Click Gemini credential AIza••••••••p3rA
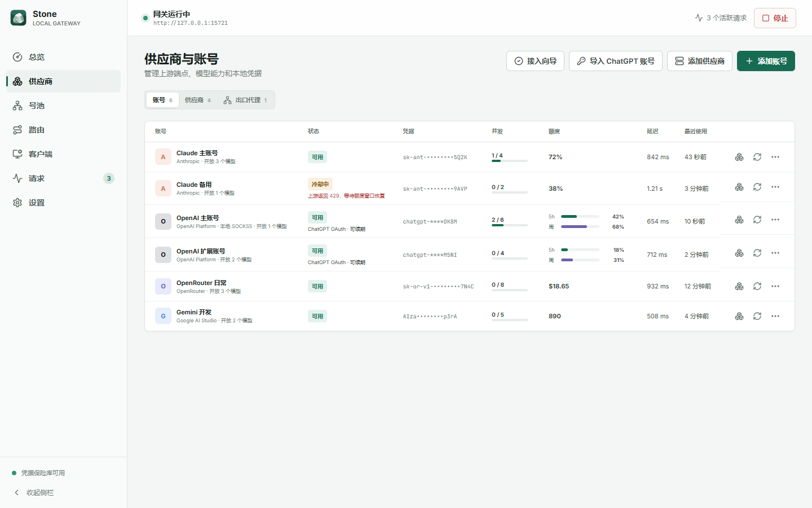The image size is (812, 508). tap(430, 317)
